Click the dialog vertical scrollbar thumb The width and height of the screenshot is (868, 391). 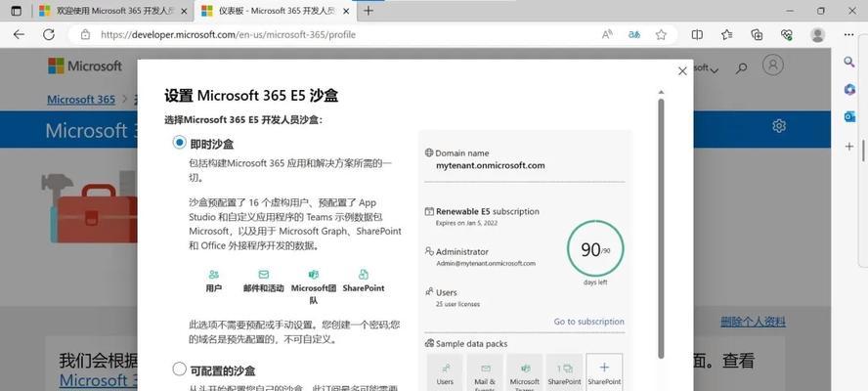661,229
